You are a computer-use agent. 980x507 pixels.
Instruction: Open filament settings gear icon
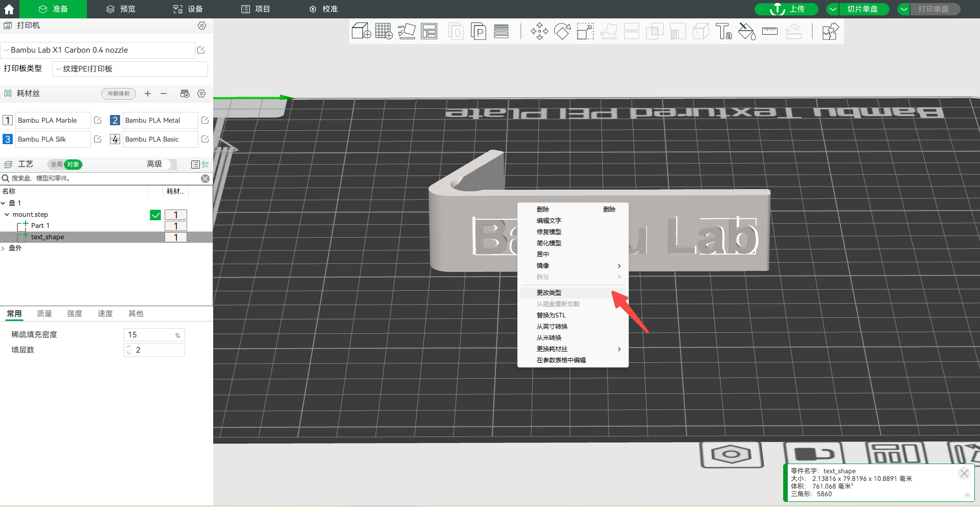pyautogui.click(x=201, y=94)
